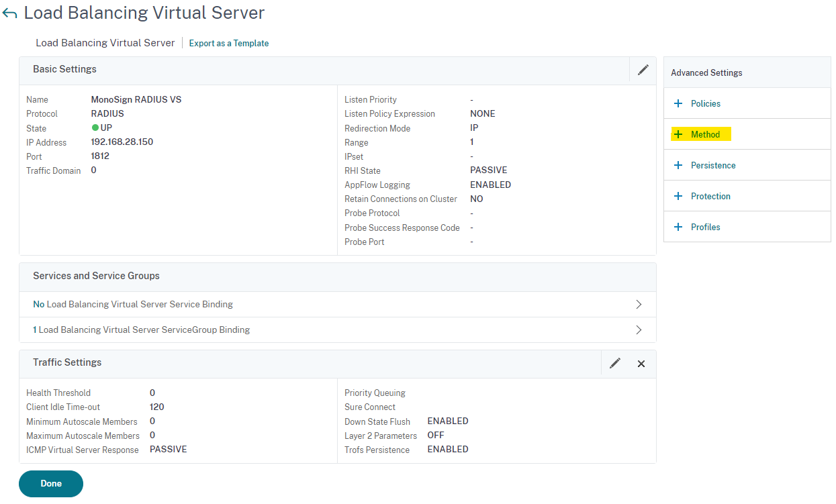Click the Traffic Settings header
836x504 pixels.
point(67,362)
